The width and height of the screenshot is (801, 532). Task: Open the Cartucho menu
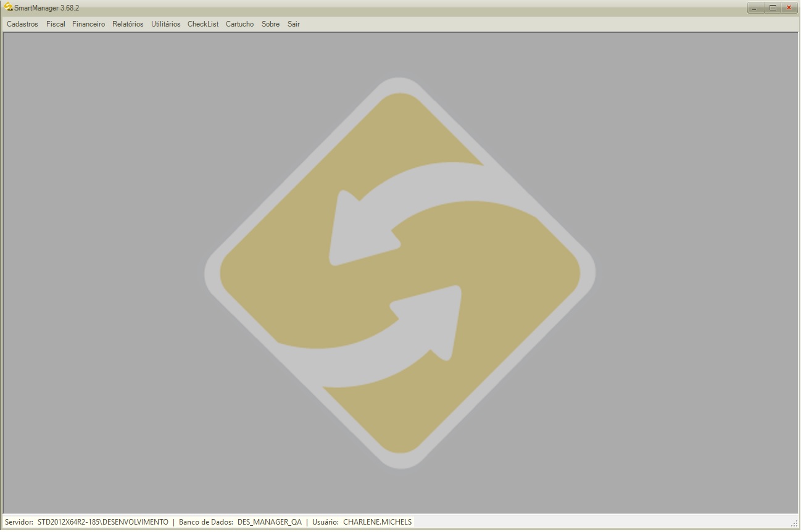tap(239, 24)
